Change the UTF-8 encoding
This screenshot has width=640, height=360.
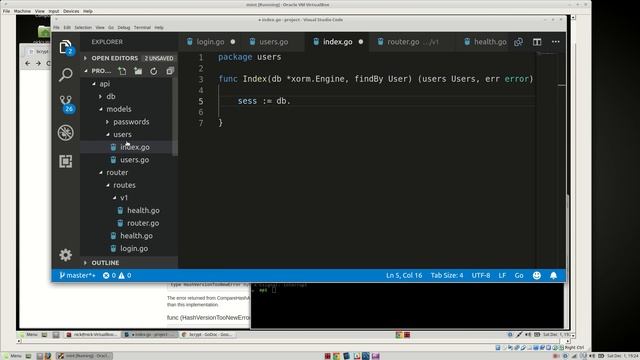[481, 276]
